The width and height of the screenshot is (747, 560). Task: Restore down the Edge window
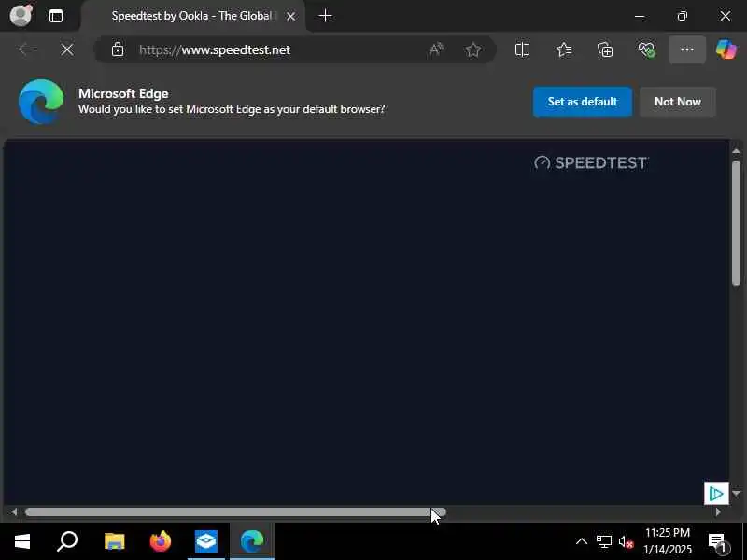683,16
